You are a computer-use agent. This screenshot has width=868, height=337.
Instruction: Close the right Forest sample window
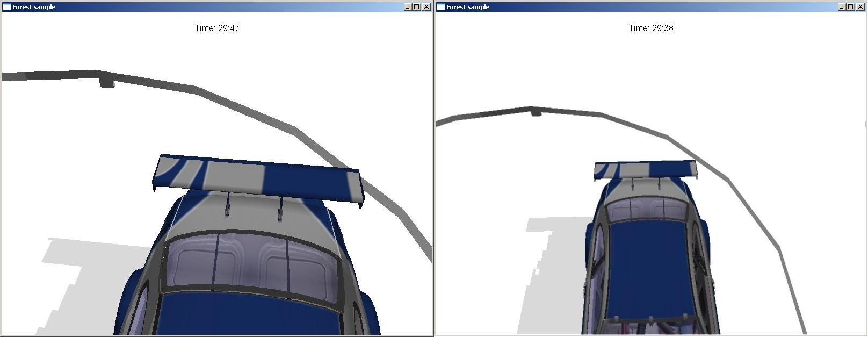[x=860, y=7]
